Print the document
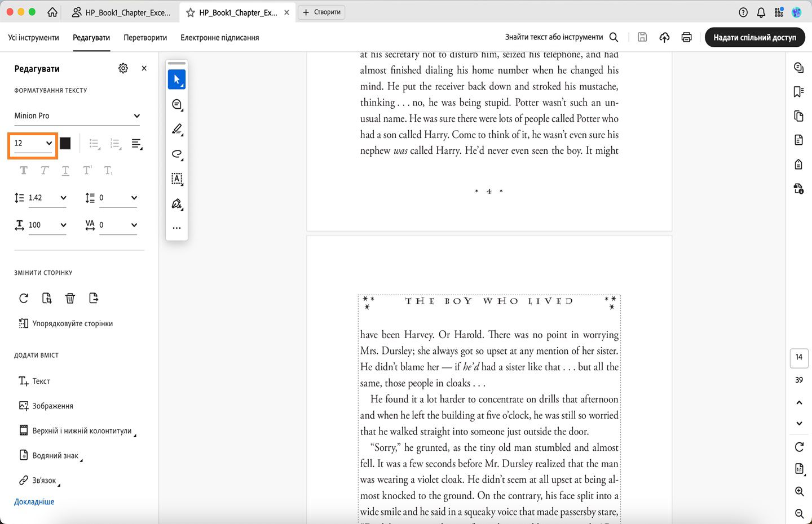 (686, 37)
